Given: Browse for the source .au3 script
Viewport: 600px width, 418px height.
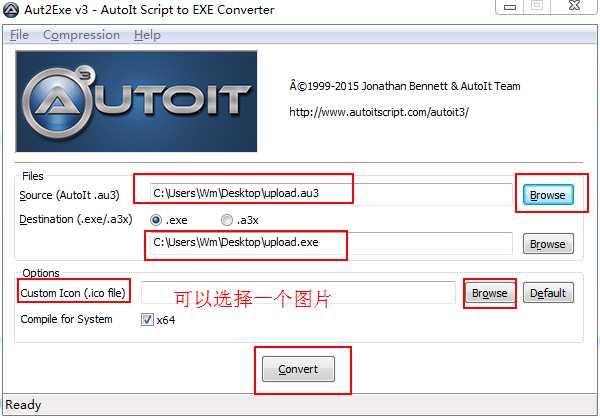Looking at the screenshot, I should click(x=548, y=195).
